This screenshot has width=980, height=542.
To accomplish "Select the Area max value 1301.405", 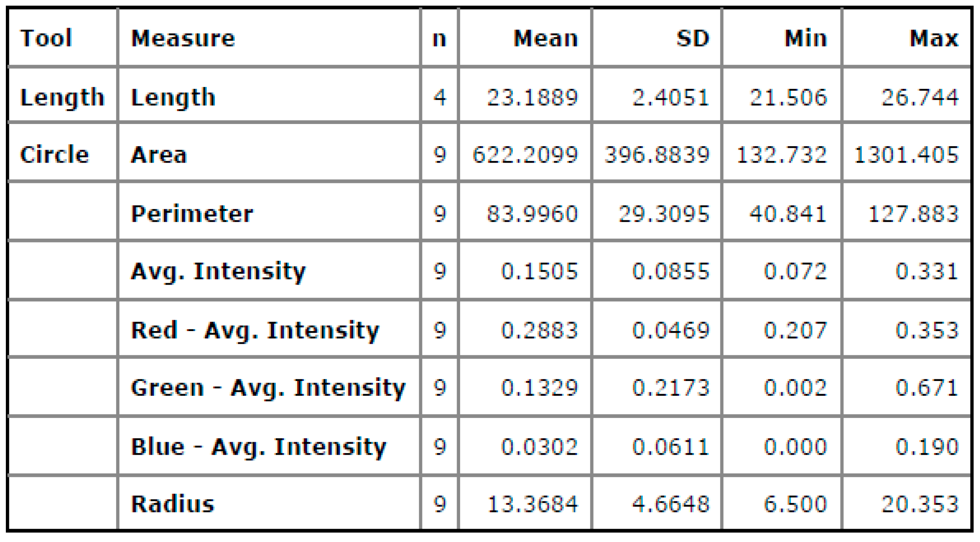I will coord(906,155).
